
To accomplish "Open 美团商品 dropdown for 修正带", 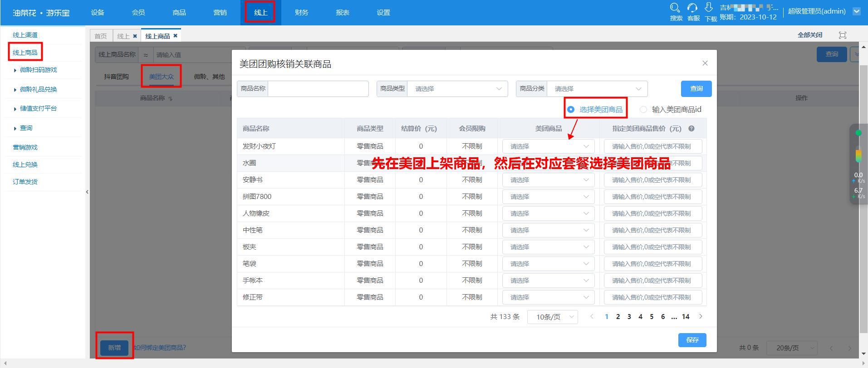I will click(548, 297).
